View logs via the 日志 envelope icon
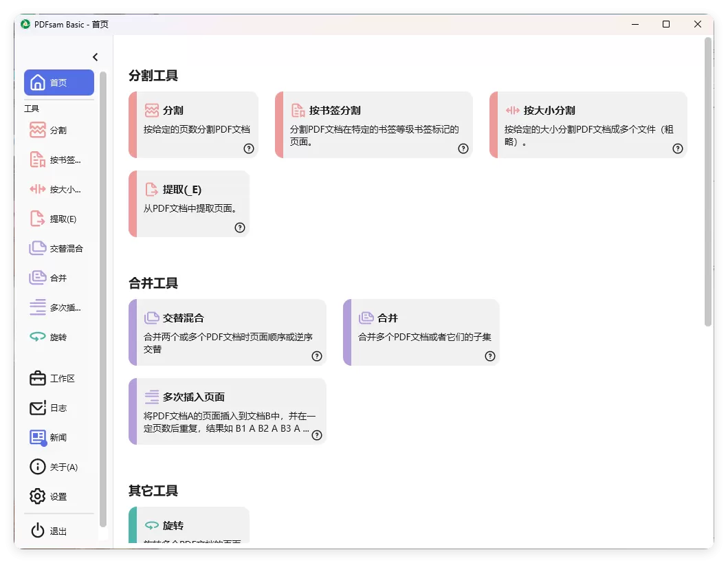The height and width of the screenshot is (563, 728). [38, 408]
